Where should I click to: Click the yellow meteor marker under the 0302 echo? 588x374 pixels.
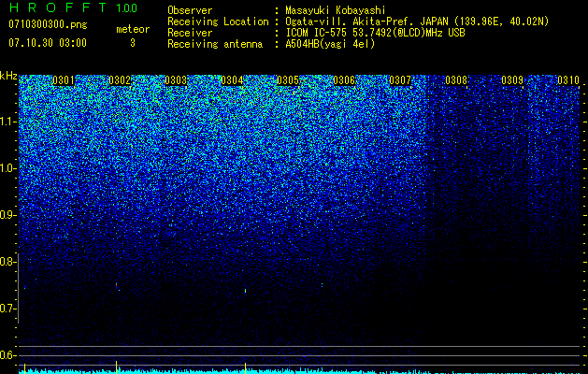(x=116, y=367)
